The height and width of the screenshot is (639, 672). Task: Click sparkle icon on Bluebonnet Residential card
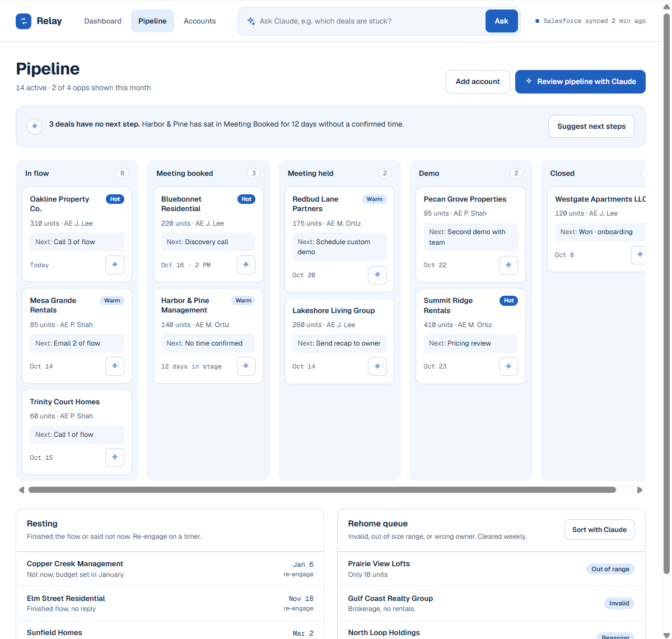(246, 265)
